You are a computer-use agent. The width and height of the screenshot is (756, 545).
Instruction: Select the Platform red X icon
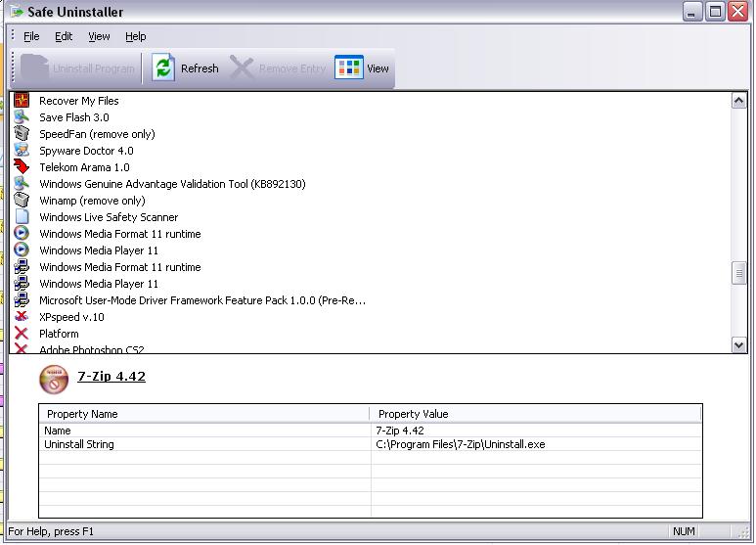pos(22,334)
